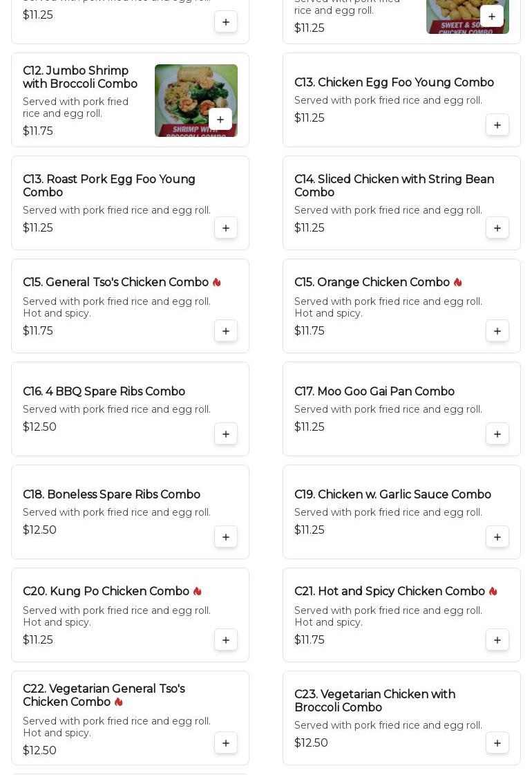Add C16 4 BBQ Spare Ribs Combo
The width and height of the screenshot is (532, 775).
[x=226, y=434]
